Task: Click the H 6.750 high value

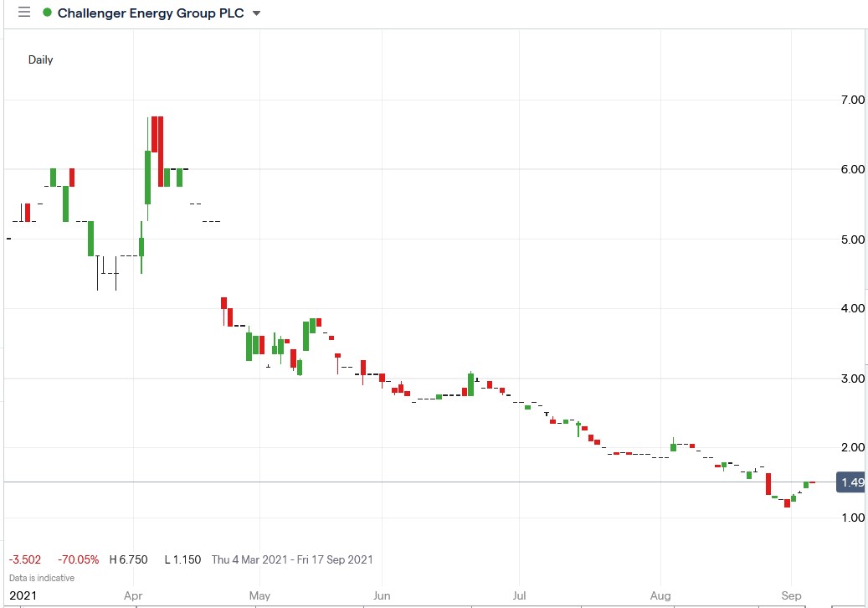Action: 128,559
